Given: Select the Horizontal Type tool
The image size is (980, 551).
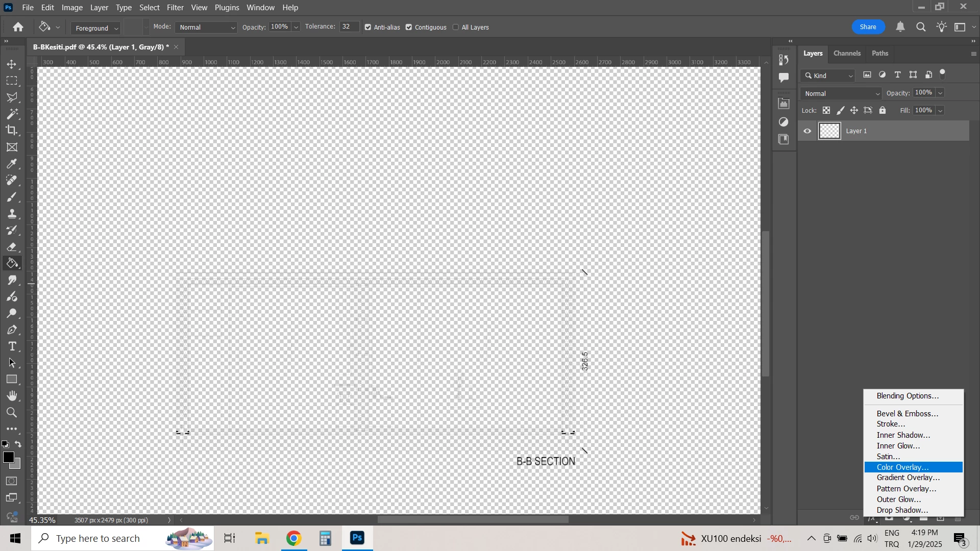Looking at the screenshot, I should point(12,346).
